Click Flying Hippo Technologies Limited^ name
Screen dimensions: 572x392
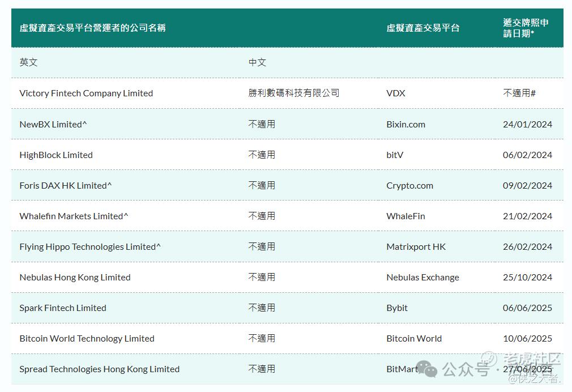click(x=90, y=247)
